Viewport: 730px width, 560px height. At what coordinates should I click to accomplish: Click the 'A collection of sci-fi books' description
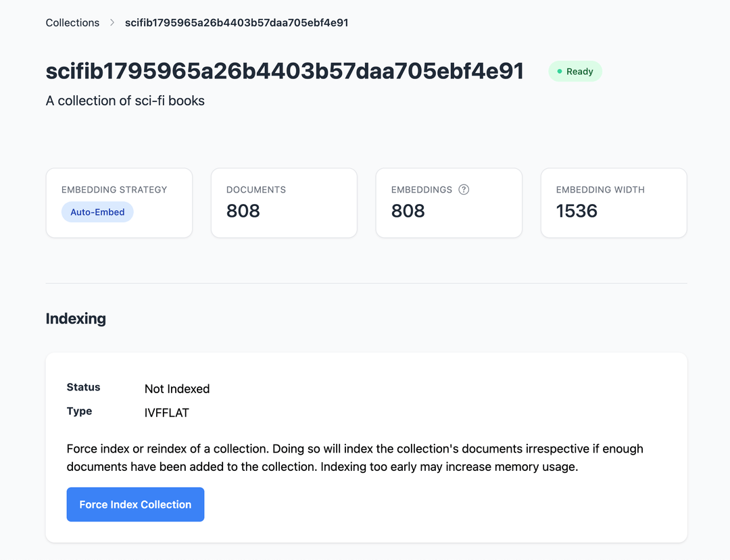[x=125, y=101]
